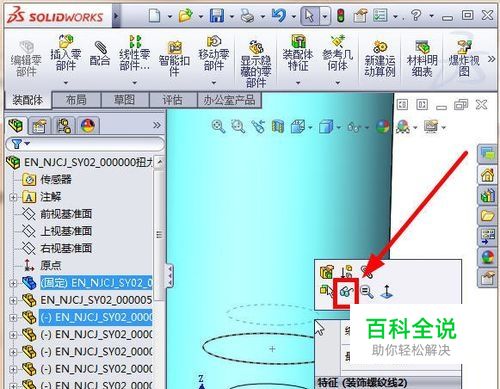Open the ConfigurationManager tab icon
Image resolution: width=500 pixels, height=389 pixels.
pyautogui.click(x=63, y=126)
